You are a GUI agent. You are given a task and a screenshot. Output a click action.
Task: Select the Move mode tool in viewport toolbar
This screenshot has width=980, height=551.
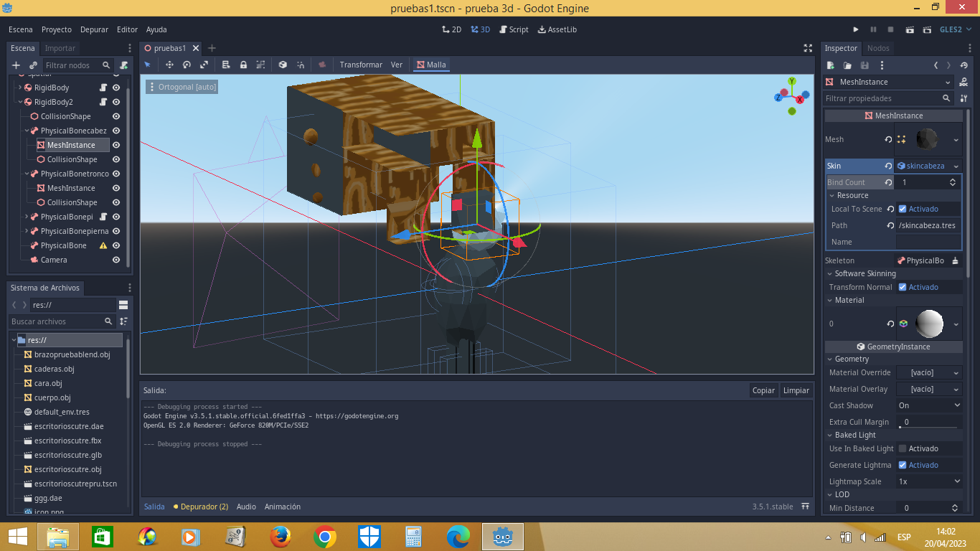(x=169, y=65)
